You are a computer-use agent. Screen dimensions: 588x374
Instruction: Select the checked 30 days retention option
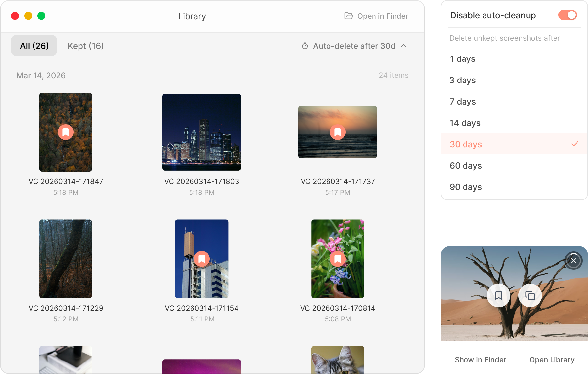(x=465, y=144)
